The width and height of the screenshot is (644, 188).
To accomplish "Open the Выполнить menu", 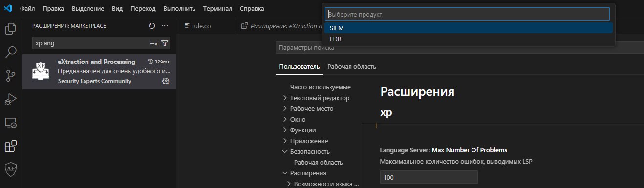I will (179, 9).
